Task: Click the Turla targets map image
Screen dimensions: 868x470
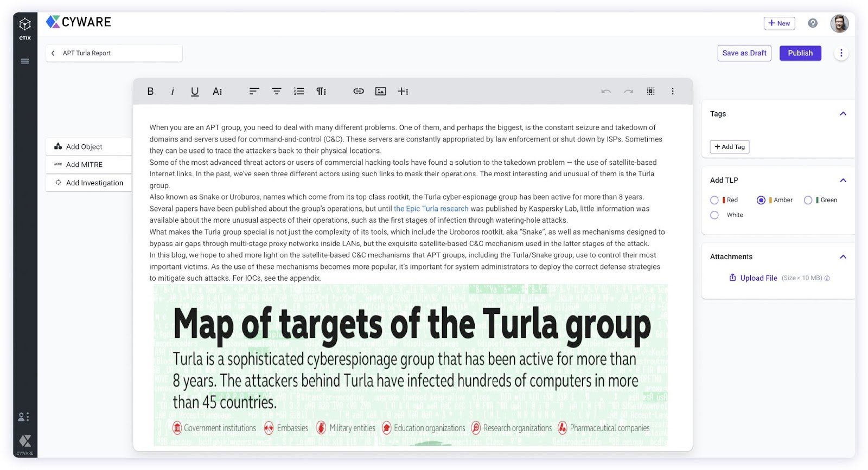Action: [x=411, y=365]
